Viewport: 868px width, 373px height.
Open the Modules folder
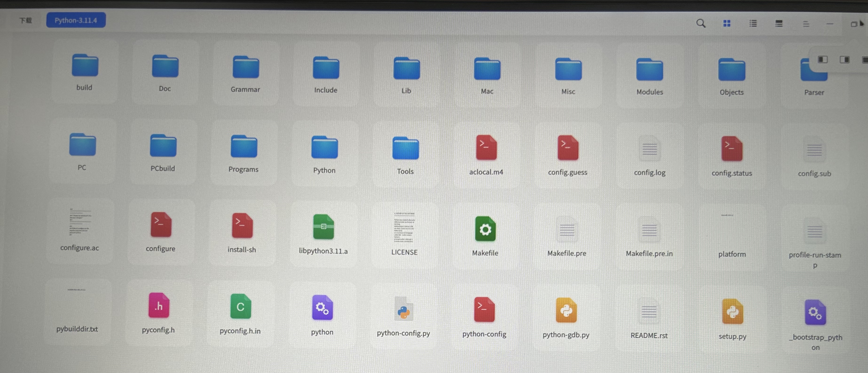click(649, 70)
